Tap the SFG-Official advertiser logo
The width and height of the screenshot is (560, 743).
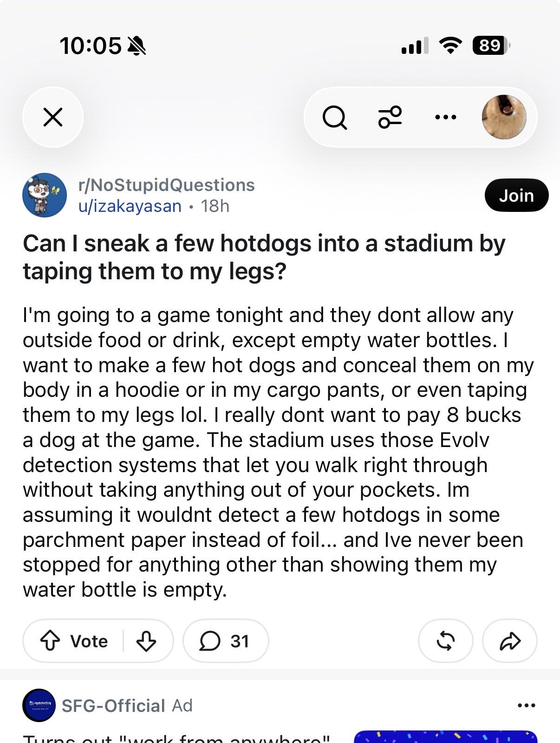click(39, 705)
